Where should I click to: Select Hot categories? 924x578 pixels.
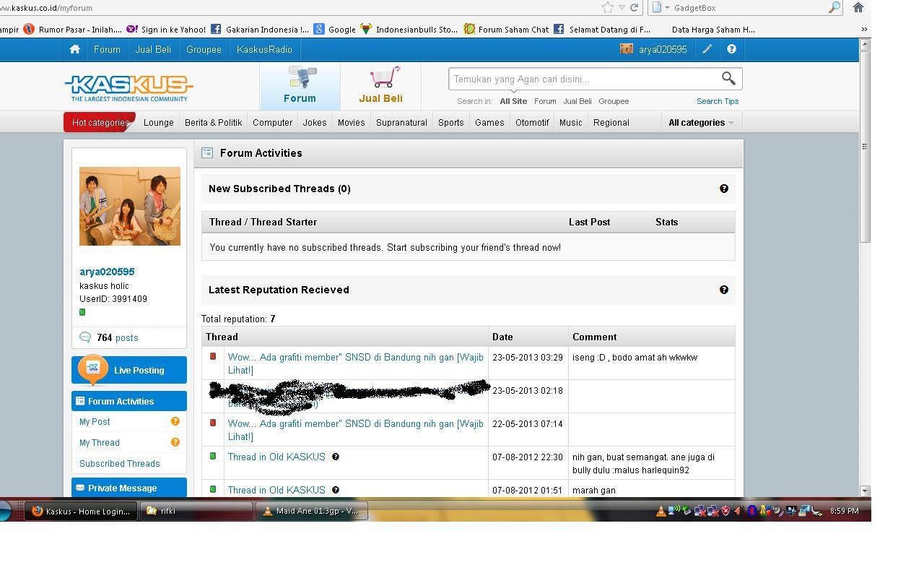point(100,122)
